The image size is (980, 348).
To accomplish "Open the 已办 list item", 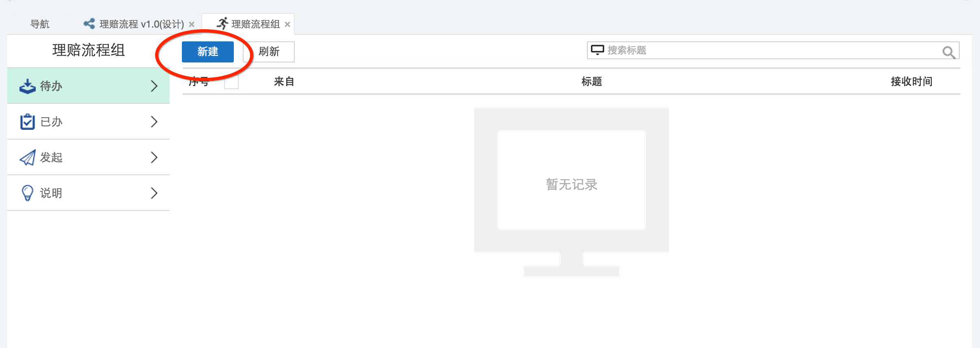I will 89,122.
